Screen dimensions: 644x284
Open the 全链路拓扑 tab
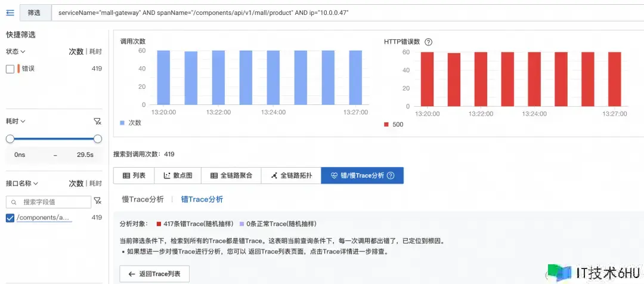tap(291, 175)
